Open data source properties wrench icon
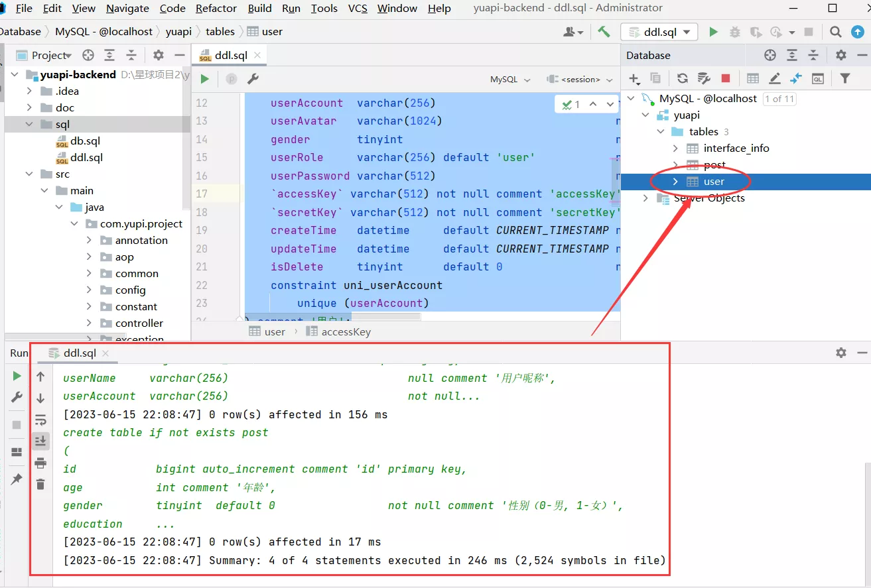 [704, 78]
